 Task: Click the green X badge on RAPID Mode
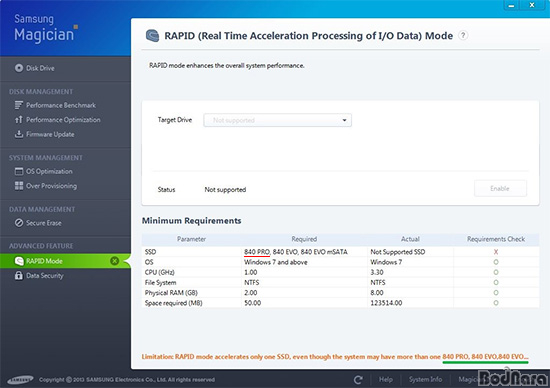click(114, 261)
